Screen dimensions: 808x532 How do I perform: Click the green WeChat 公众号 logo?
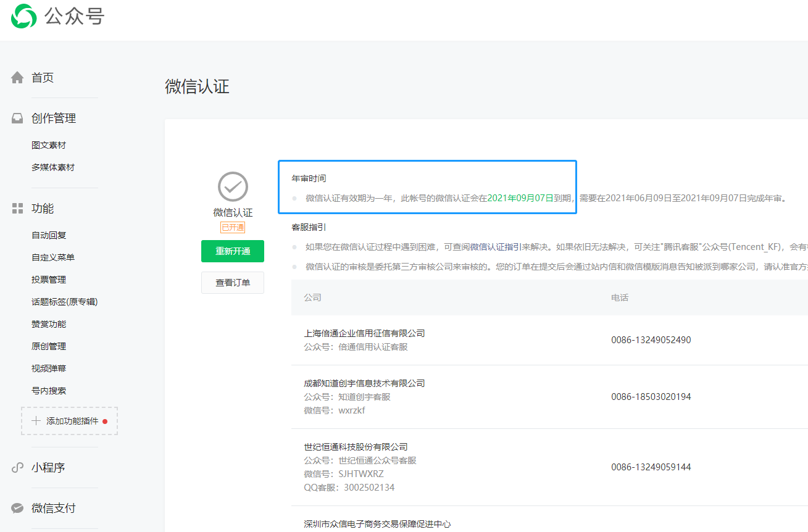pos(23,16)
